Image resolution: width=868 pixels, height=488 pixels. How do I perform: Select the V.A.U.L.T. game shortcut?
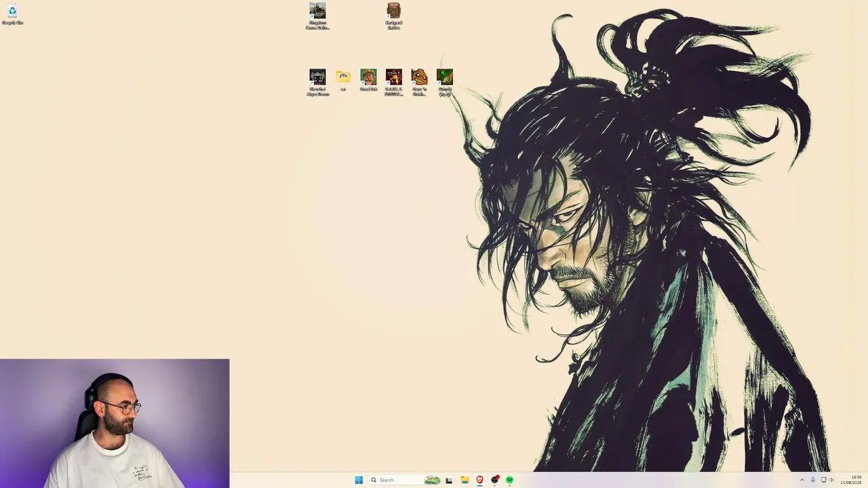tap(394, 82)
